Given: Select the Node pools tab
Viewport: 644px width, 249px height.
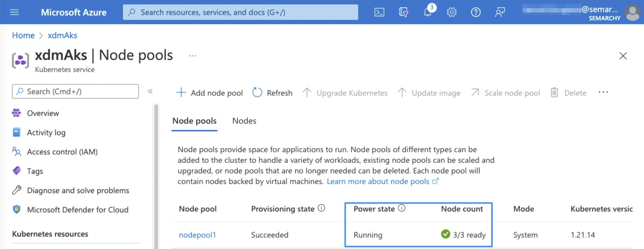Looking at the screenshot, I should point(194,121).
